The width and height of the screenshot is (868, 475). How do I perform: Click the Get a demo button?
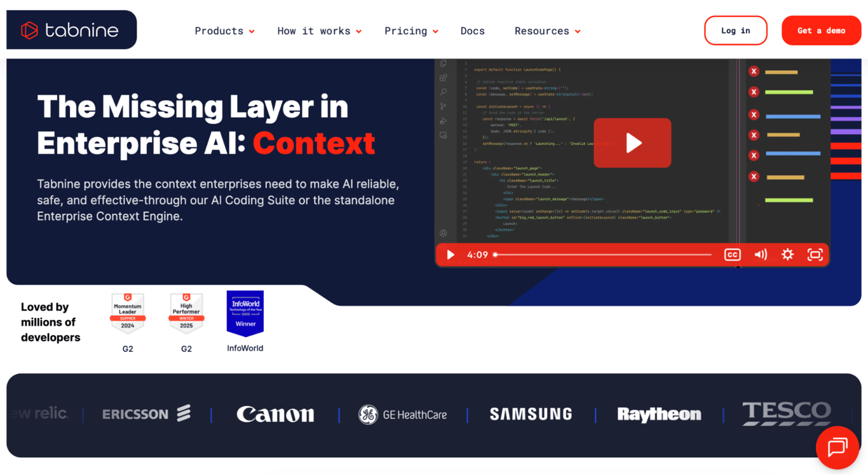821,31
